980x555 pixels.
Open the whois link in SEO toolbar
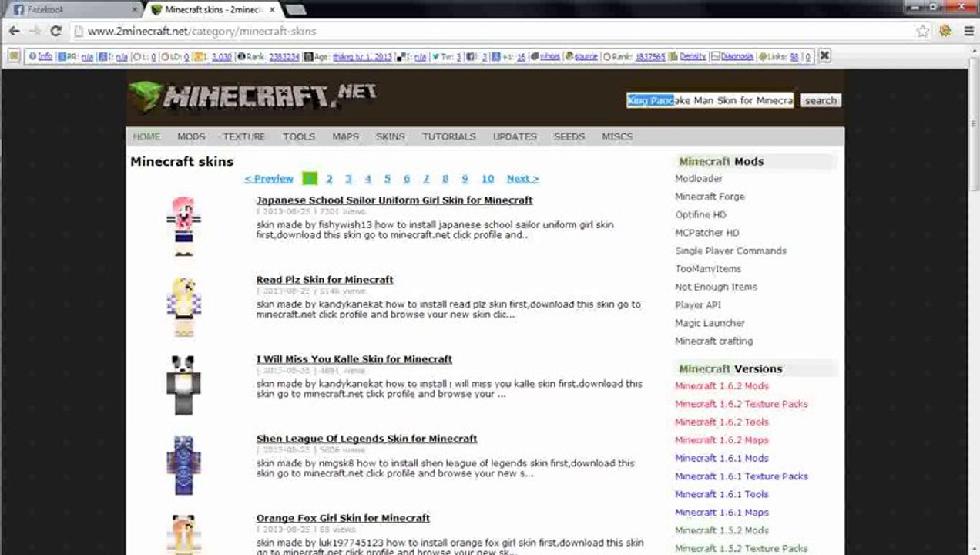549,57
